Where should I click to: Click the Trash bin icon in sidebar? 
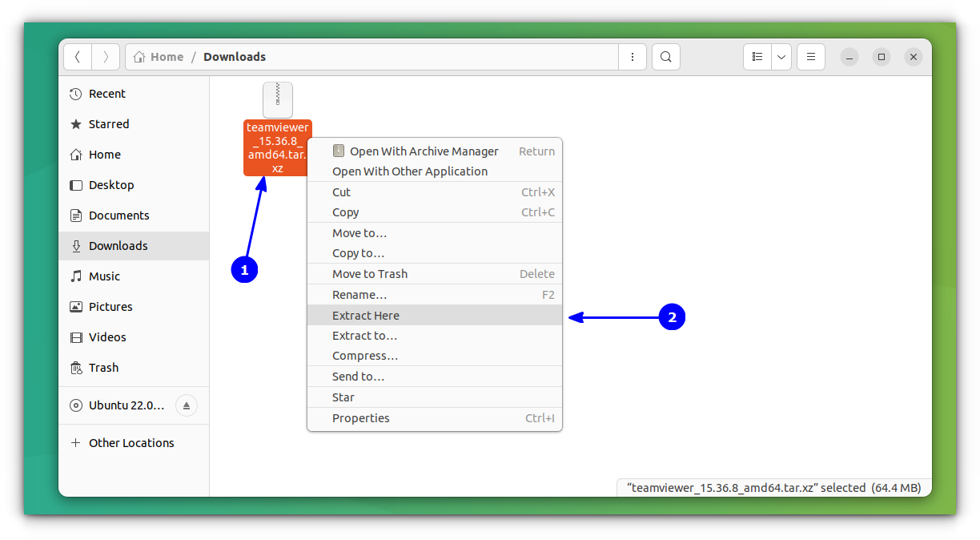coord(76,368)
